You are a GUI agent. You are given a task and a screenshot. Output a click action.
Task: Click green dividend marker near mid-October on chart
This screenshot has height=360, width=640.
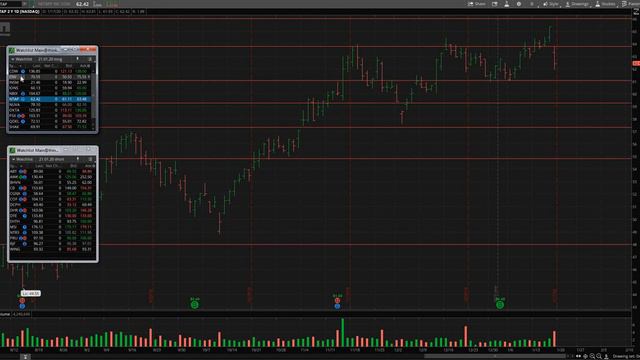195,304
